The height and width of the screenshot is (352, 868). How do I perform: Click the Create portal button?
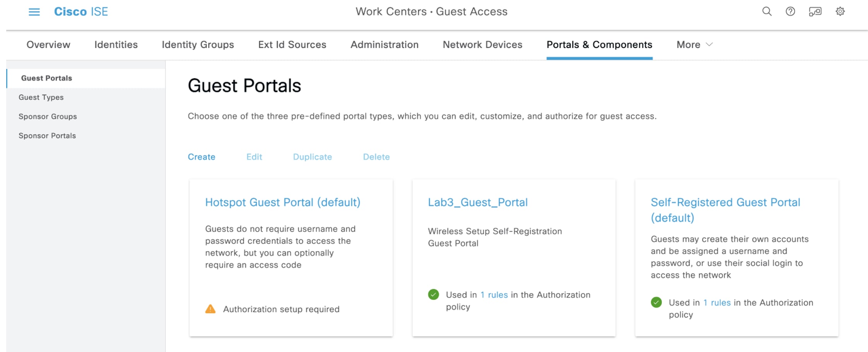202,157
